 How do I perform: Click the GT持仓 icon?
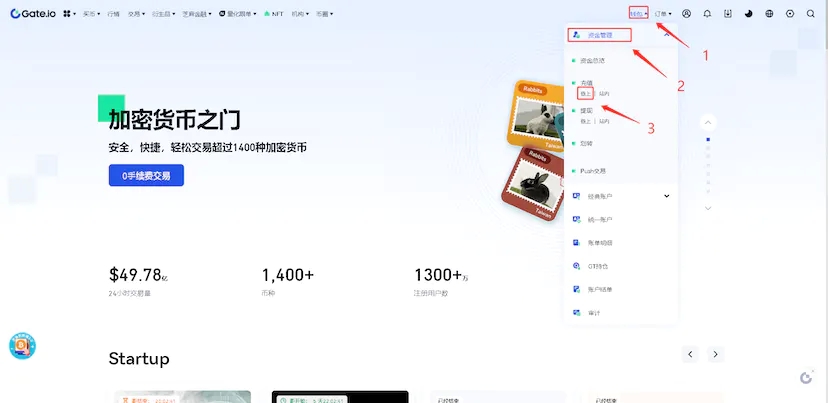(576, 266)
